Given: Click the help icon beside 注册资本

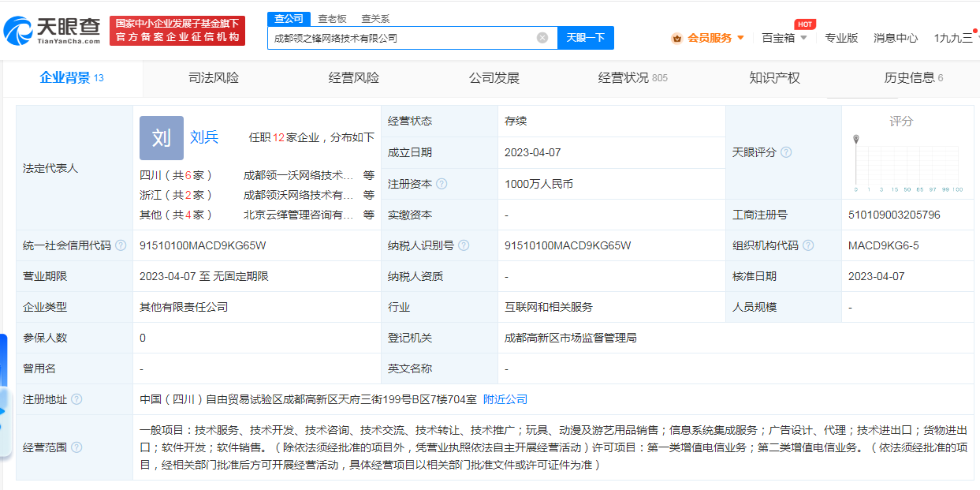Looking at the screenshot, I should tap(442, 184).
